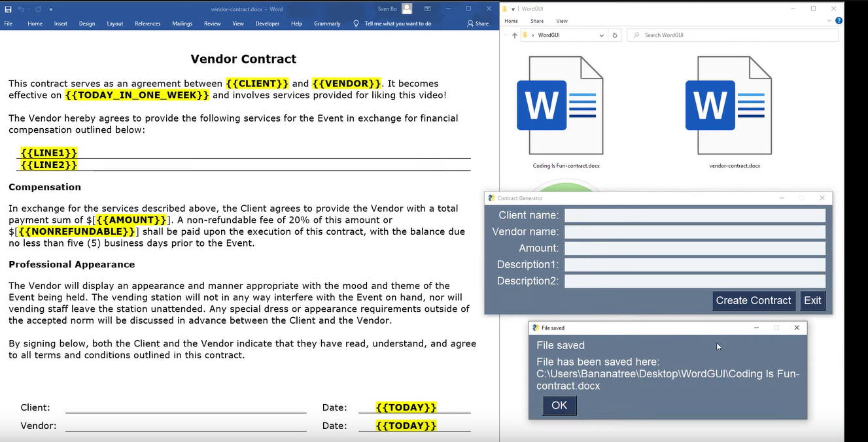868x442 pixels.
Task: Click the {{NONREFUNDABLE}} placeholder
Action: [77, 232]
